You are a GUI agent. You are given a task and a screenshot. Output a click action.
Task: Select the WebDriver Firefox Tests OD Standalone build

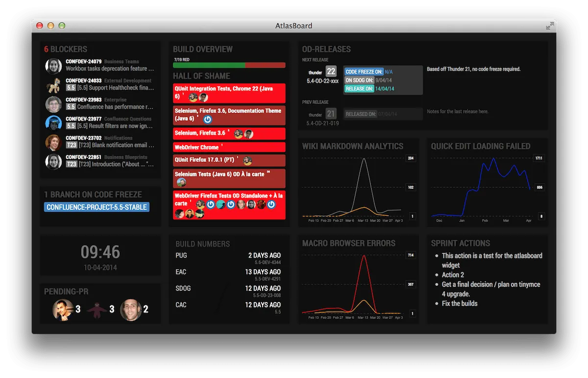tap(229, 205)
